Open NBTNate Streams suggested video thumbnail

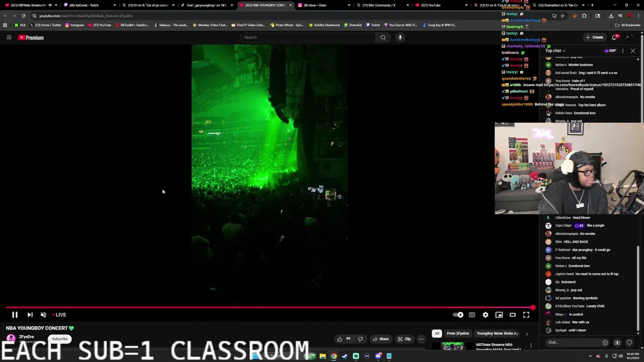pos(453,346)
